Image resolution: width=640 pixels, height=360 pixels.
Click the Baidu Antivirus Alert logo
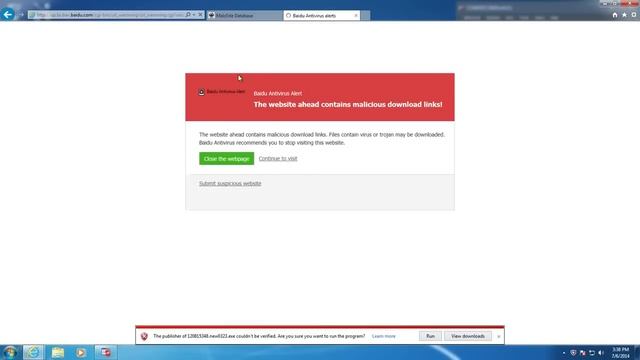coord(222,92)
